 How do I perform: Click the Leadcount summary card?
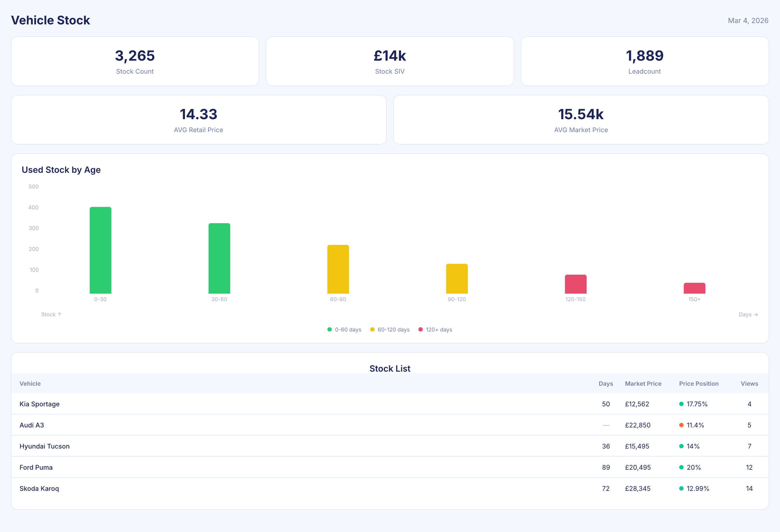(x=644, y=61)
